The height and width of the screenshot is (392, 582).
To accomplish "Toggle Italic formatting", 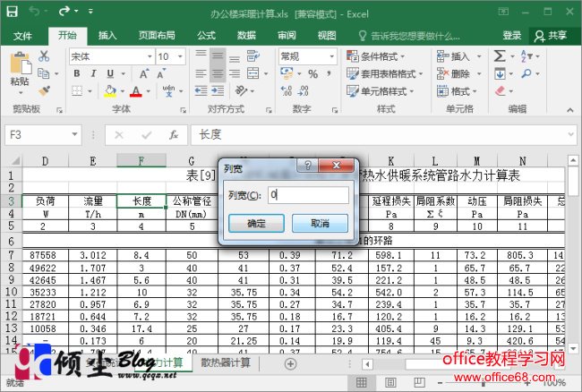I will pos(93,73).
